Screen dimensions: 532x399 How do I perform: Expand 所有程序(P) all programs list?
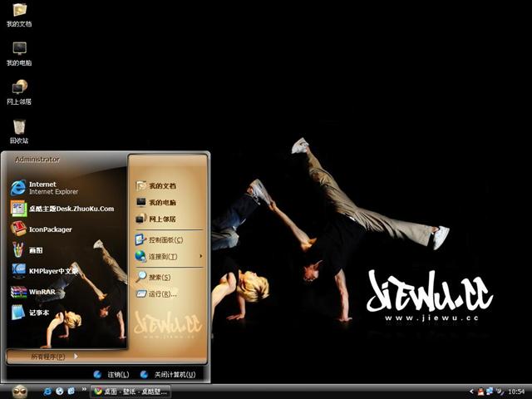[x=50, y=357]
